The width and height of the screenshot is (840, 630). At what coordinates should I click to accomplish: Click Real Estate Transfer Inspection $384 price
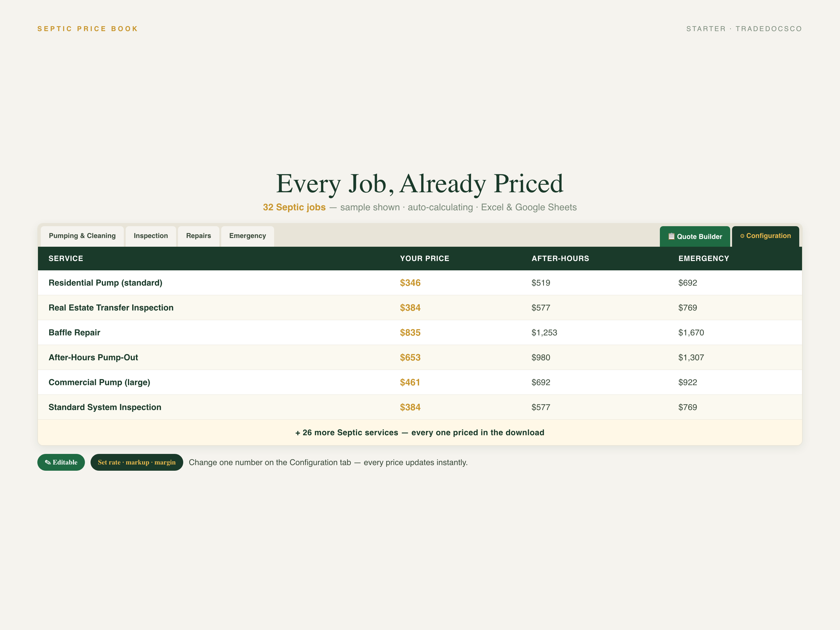(410, 308)
